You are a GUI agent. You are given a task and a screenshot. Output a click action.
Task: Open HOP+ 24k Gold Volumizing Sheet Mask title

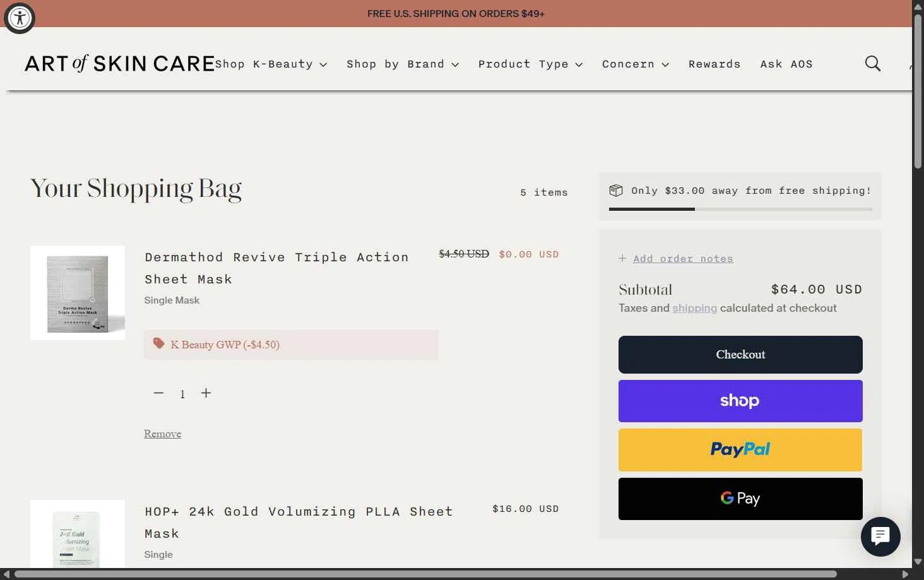299,523
